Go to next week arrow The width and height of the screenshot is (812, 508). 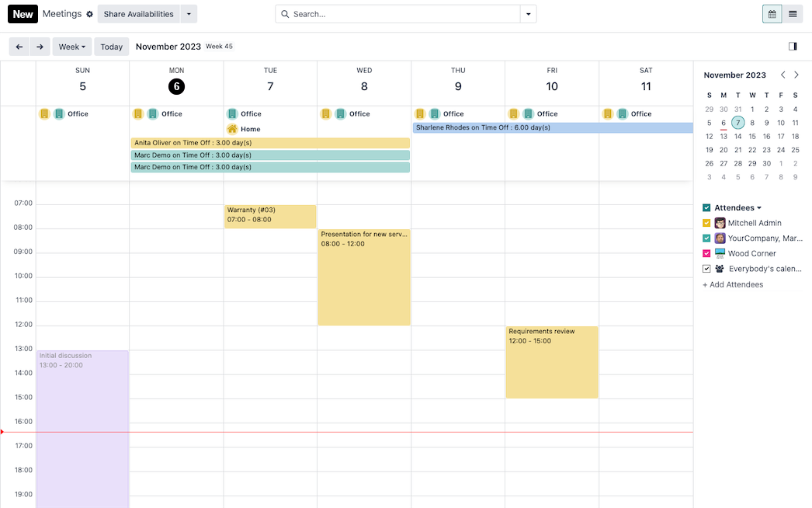tap(40, 47)
